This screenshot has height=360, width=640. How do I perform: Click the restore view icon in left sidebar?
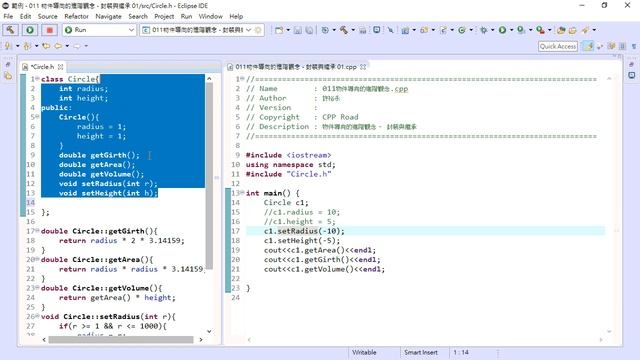click(8, 65)
